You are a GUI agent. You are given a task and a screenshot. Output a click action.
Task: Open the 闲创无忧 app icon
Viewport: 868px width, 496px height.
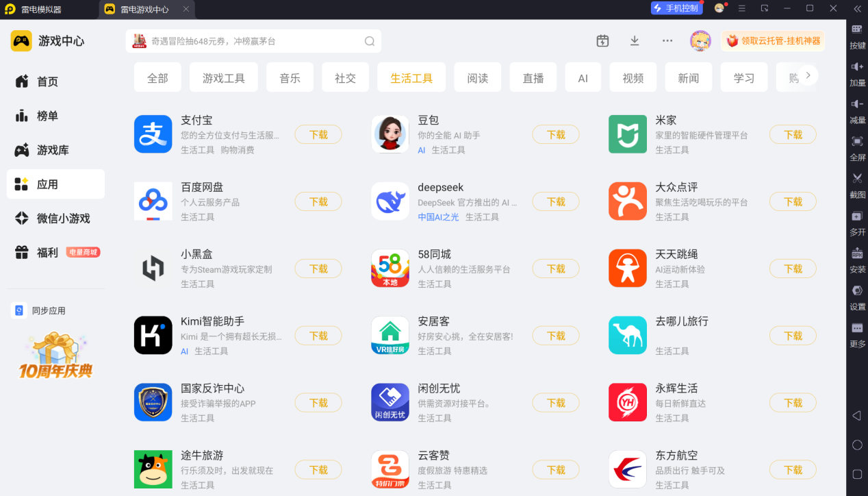(390, 403)
